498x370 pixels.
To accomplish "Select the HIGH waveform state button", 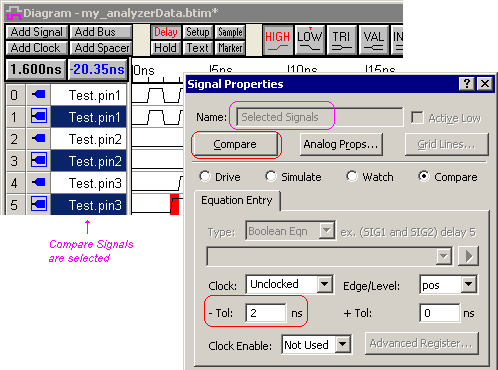I will (278, 40).
